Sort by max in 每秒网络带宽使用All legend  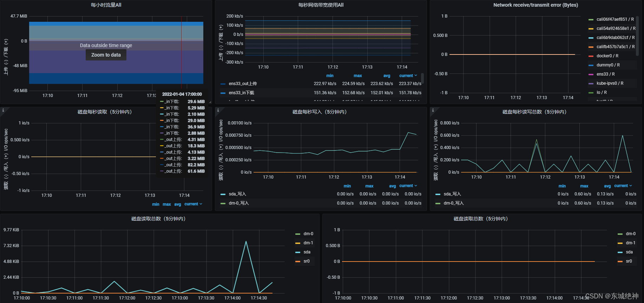pyautogui.click(x=358, y=76)
